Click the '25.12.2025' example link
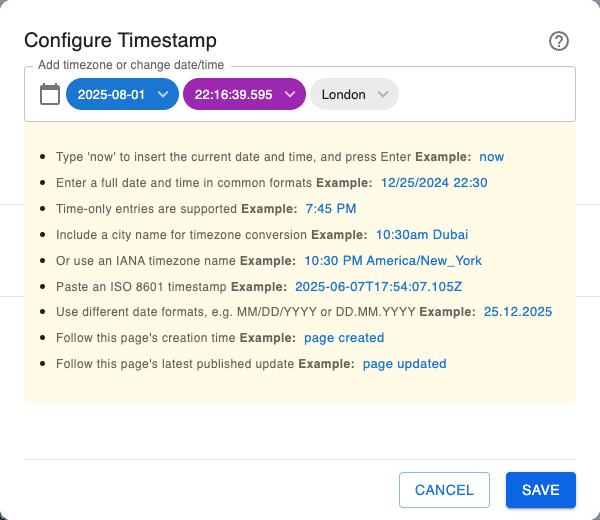Viewport: 600px width, 520px height. pyautogui.click(x=518, y=312)
